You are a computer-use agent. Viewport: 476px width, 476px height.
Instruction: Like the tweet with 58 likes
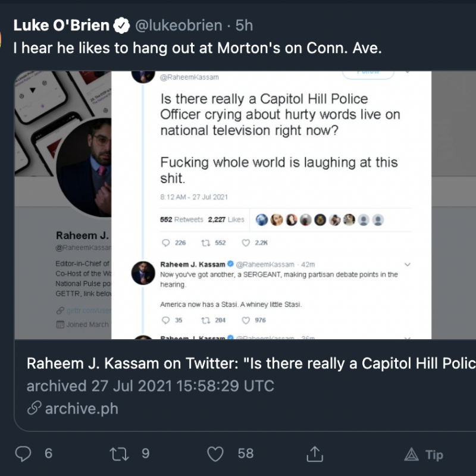215,454
